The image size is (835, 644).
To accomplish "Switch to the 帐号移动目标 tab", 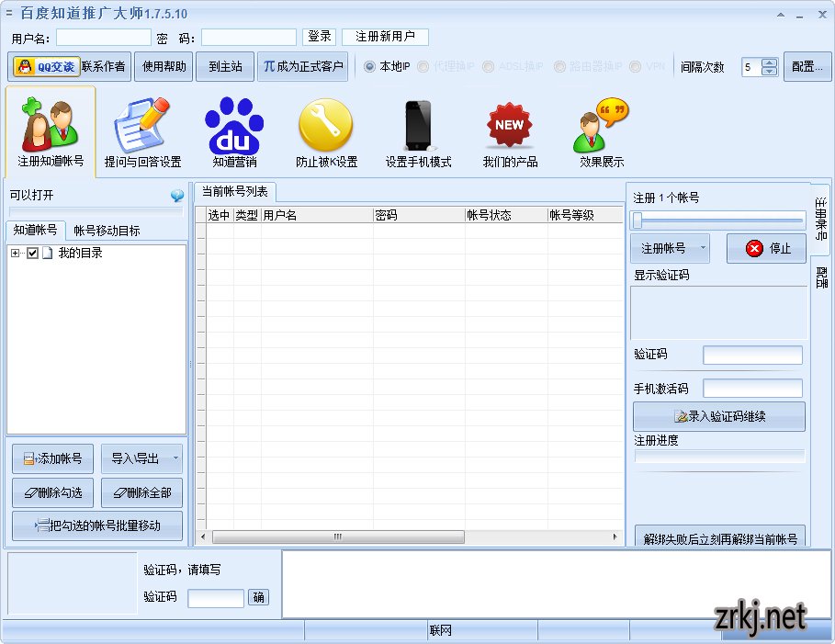I will [x=107, y=231].
